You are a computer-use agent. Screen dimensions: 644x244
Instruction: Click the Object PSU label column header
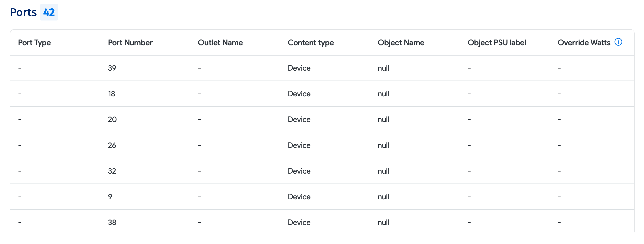[x=497, y=42]
